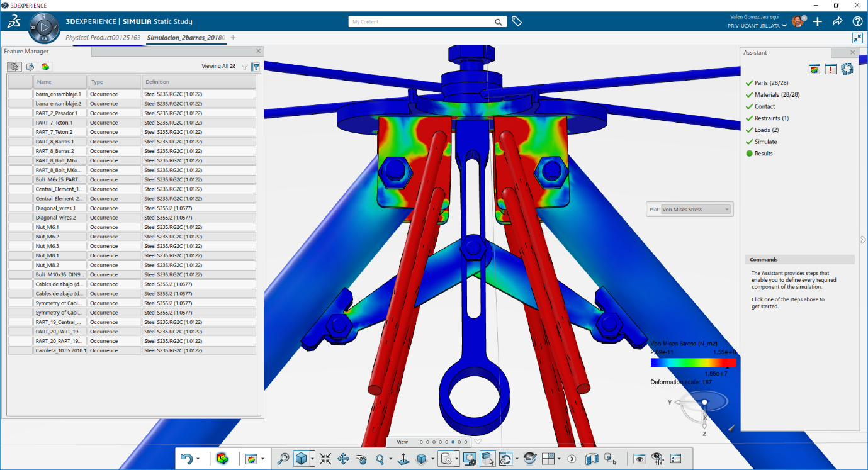Toggle the blue active filter icon
The width and height of the screenshot is (868, 470).
(256, 66)
